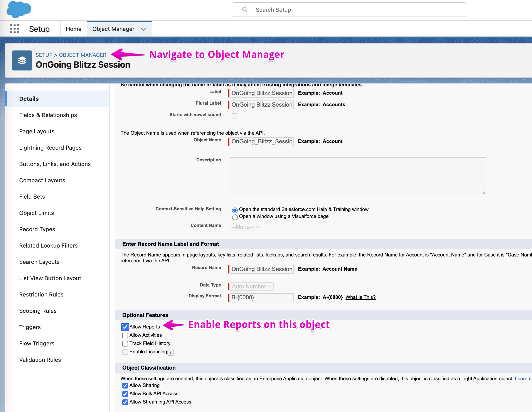Open the Data Type Auto Number dropdown
Image resolution: width=532 pixels, height=412 pixels.
coord(252,286)
